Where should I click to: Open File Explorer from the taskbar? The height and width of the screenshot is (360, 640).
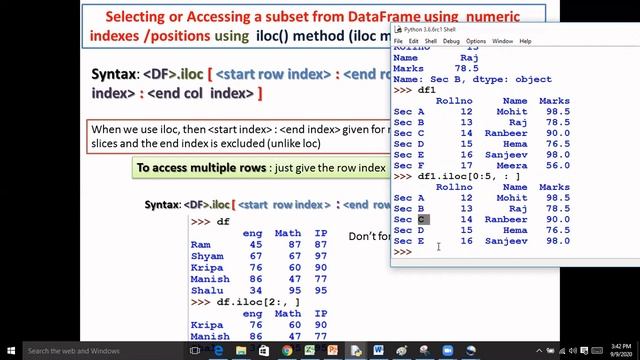pos(241,351)
